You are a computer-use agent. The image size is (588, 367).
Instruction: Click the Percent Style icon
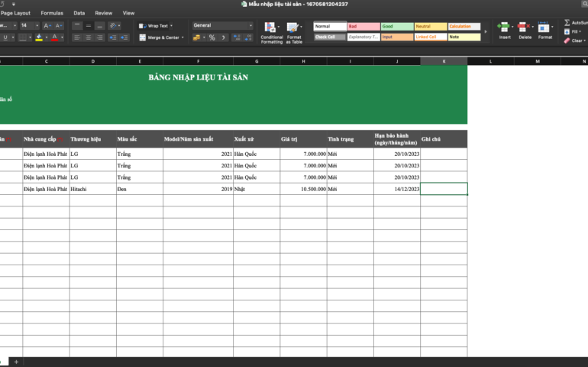[x=212, y=37]
